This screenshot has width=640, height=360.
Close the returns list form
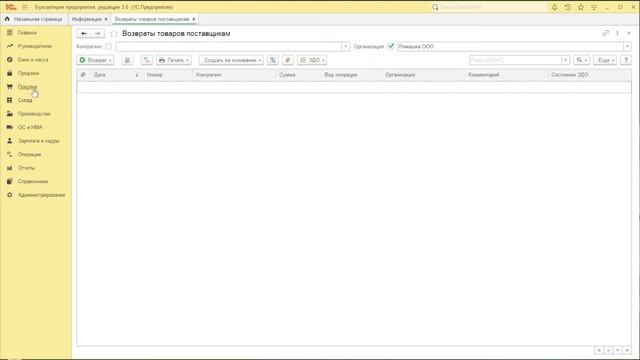629,33
